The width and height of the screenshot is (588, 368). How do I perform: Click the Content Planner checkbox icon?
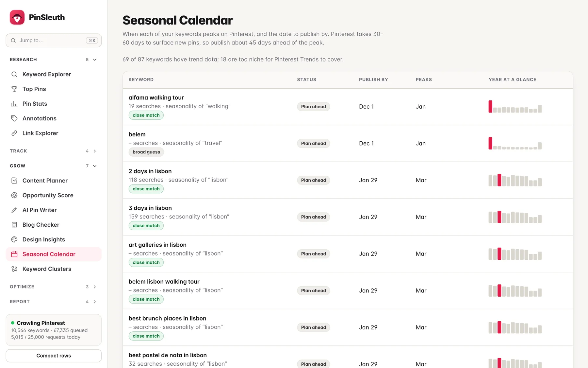(14, 181)
